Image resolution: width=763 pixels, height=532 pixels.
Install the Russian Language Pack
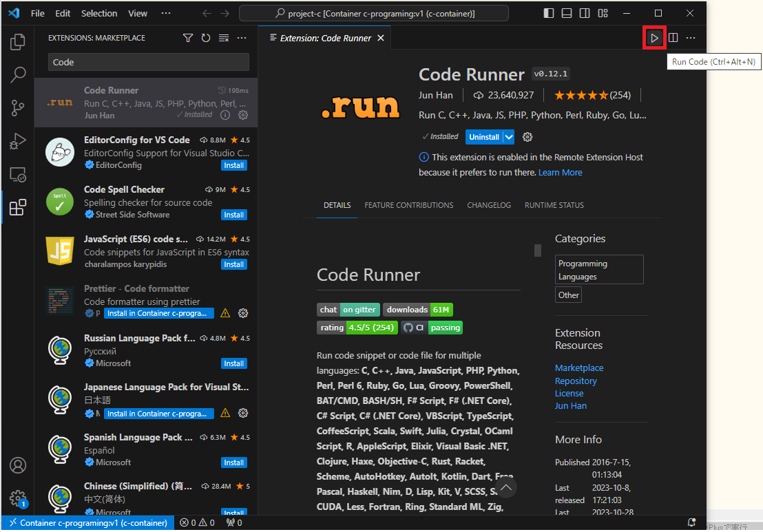coord(234,364)
